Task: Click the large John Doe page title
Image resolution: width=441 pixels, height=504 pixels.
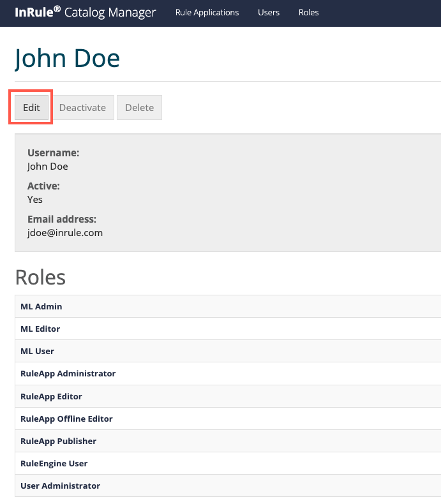Action: tap(67, 59)
